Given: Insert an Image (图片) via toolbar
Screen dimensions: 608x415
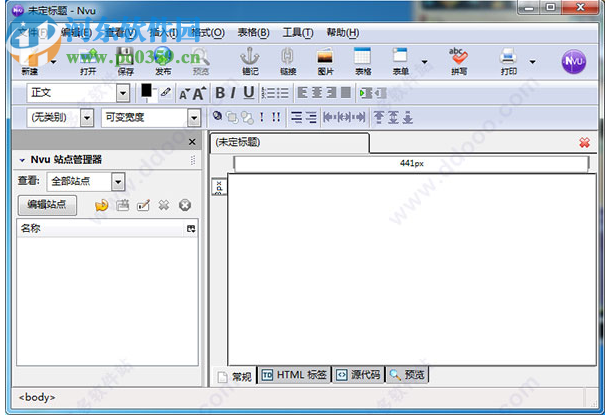Looking at the screenshot, I should pos(325,61).
